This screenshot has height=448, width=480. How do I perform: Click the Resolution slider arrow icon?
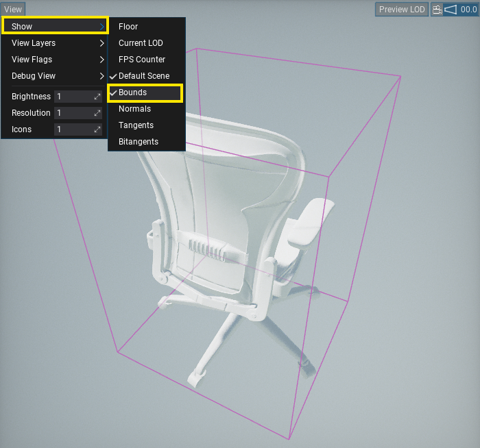coord(97,113)
